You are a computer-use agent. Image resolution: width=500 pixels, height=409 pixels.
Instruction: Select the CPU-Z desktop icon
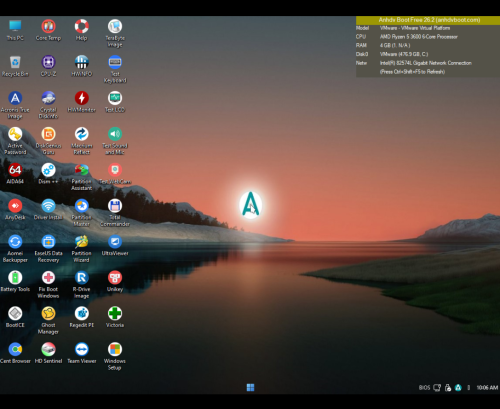click(48, 66)
